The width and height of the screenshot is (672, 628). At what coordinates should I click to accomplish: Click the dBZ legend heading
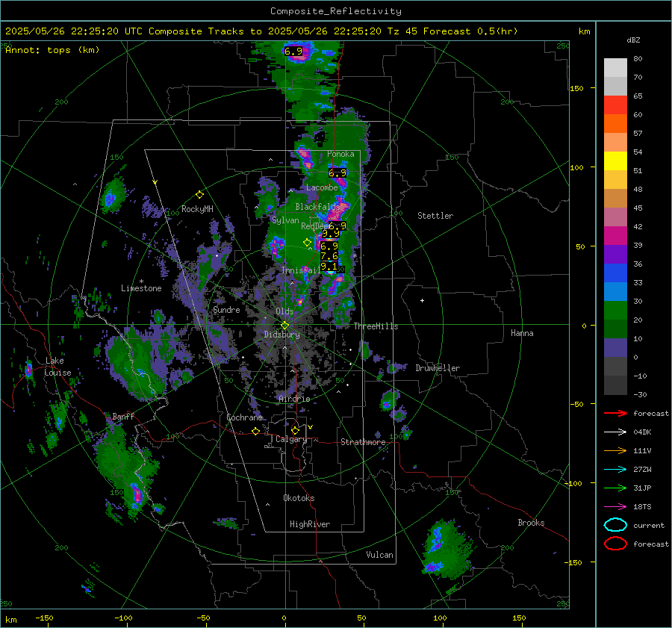633,40
